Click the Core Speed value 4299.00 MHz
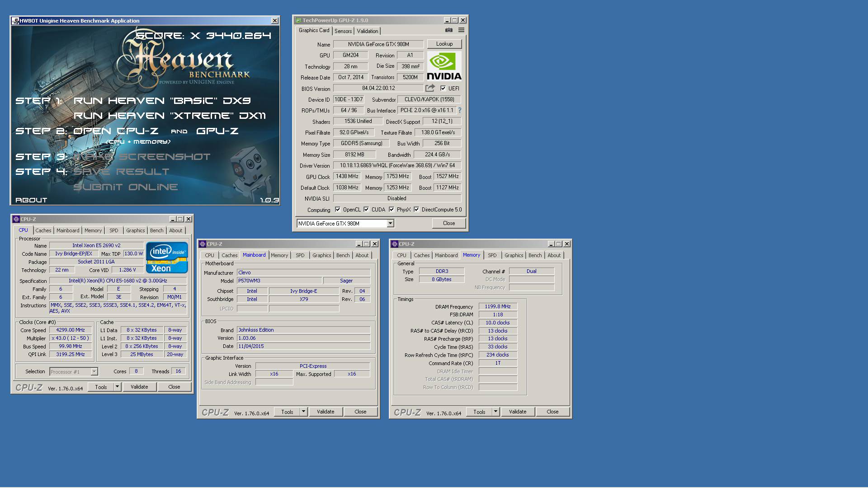The height and width of the screenshot is (488, 868). (x=71, y=330)
